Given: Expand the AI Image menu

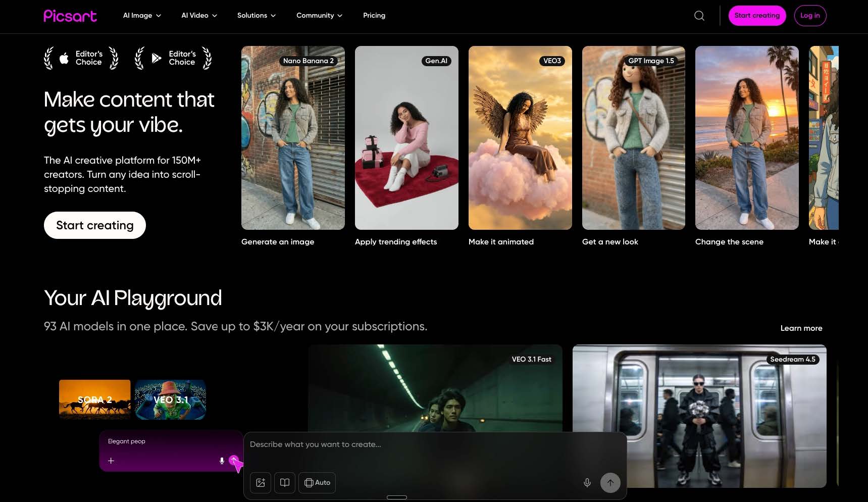Looking at the screenshot, I should 142,16.
